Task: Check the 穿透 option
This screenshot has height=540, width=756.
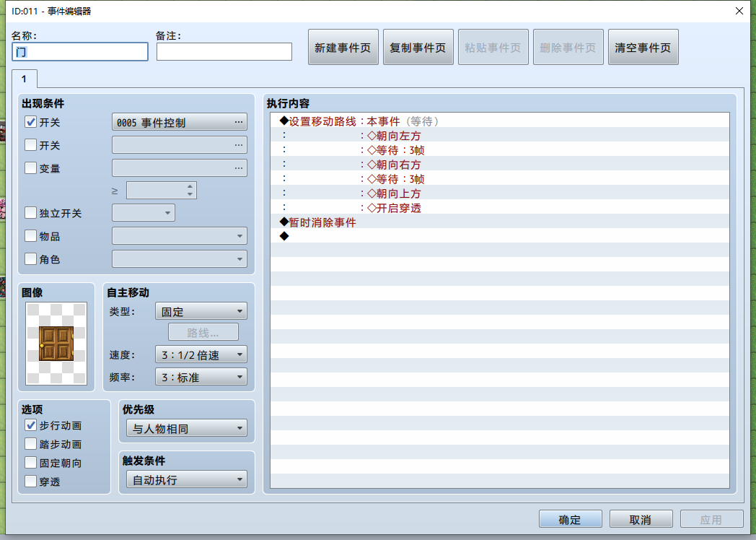Action: tap(30, 482)
